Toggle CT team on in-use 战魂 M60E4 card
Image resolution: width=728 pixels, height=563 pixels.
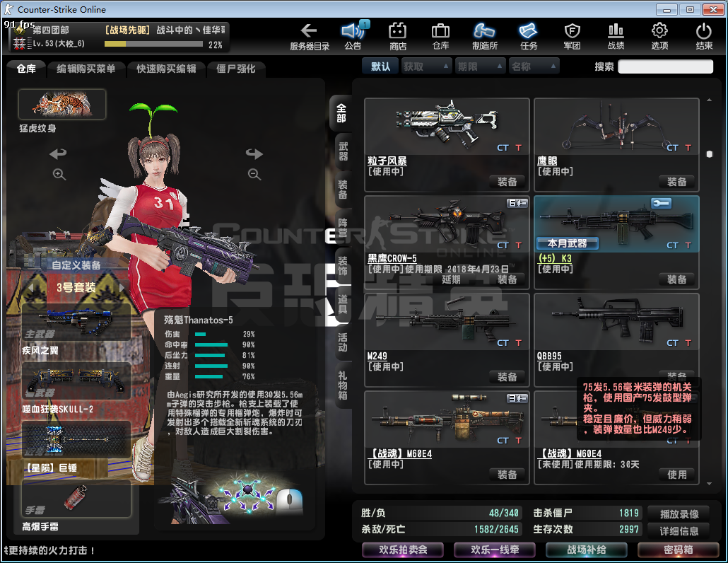click(x=503, y=441)
